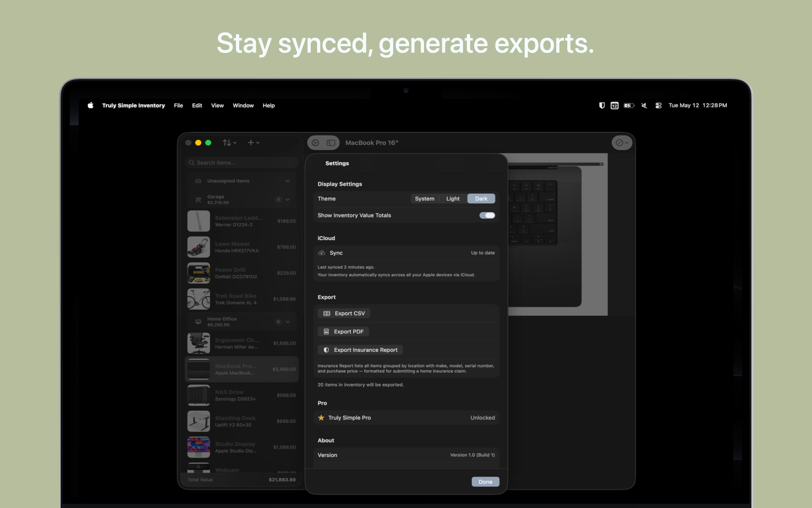Select the Power Drill thumbnail
This screenshot has height=508, width=812.
[x=199, y=273]
